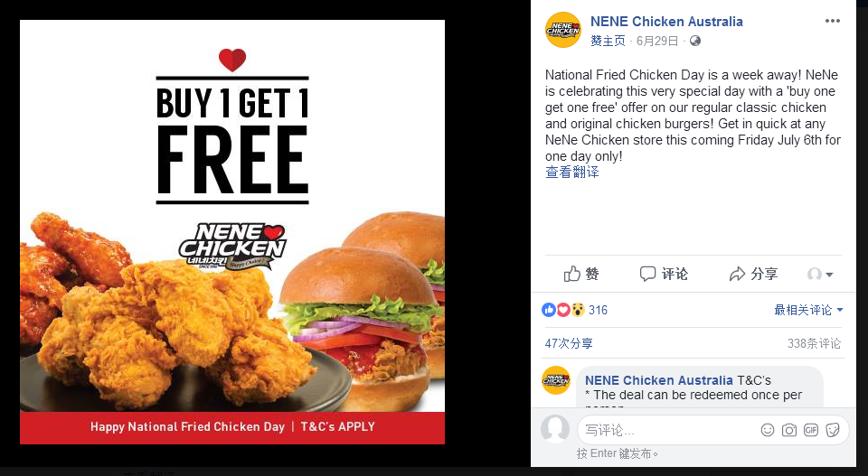Click the Buy 1 Get 1 Free promotional image
Viewport: 868px width, 476px height.
[232, 232]
